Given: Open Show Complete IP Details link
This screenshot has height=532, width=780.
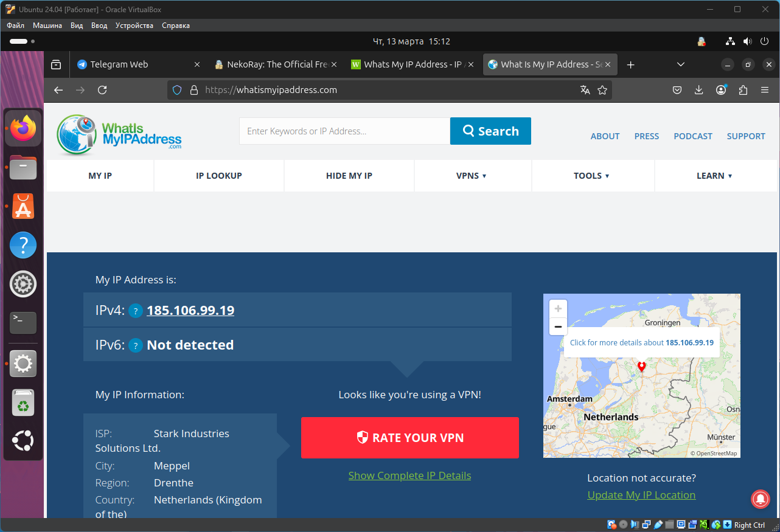Looking at the screenshot, I should (409, 475).
